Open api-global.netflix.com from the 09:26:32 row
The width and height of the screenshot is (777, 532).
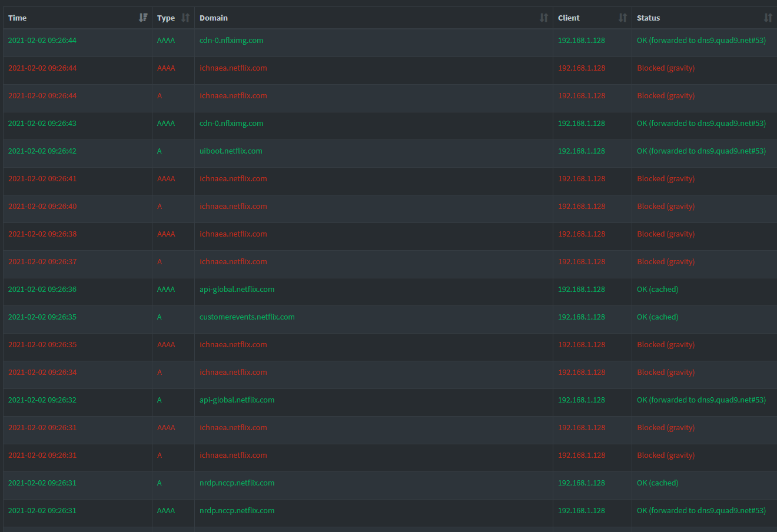(x=237, y=400)
